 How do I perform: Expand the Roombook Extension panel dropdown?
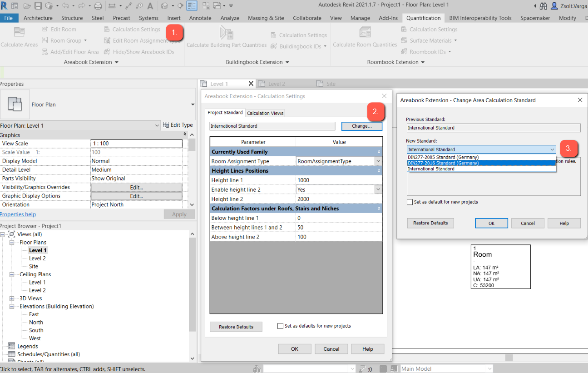tap(422, 62)
